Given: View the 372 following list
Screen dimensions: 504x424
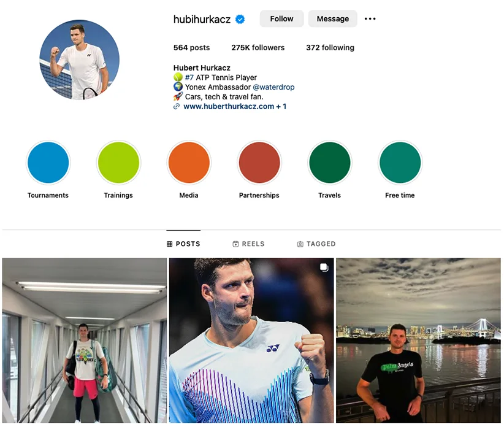Looking at the screenshot, I should pyautogui.click(x=330, y=48).
